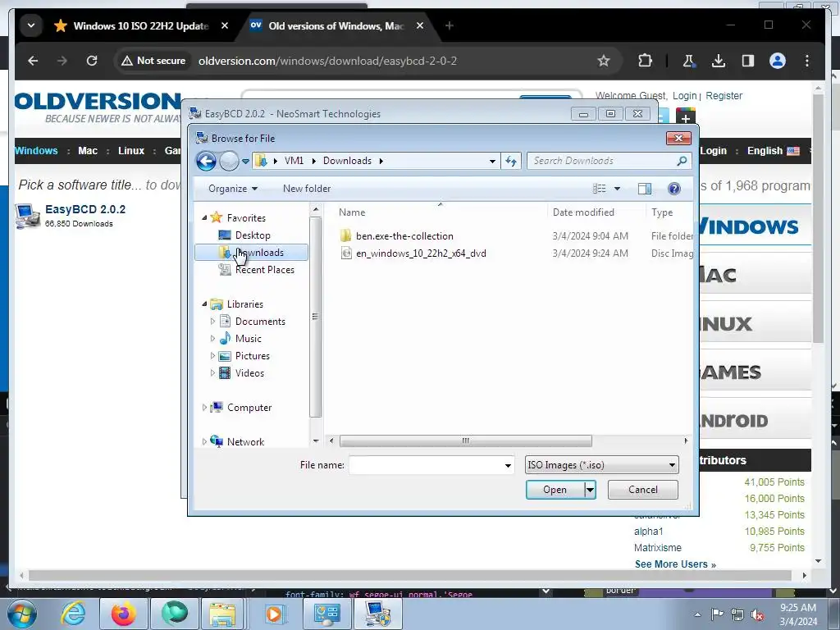Open the address path history dropdown
Screen dimensions: 840x630
coord(492,161)
